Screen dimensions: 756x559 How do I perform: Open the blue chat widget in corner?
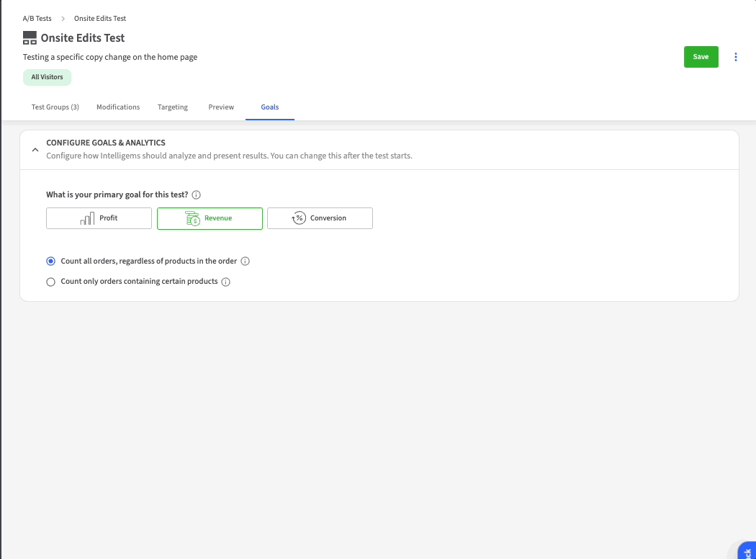tap(747, 550)
